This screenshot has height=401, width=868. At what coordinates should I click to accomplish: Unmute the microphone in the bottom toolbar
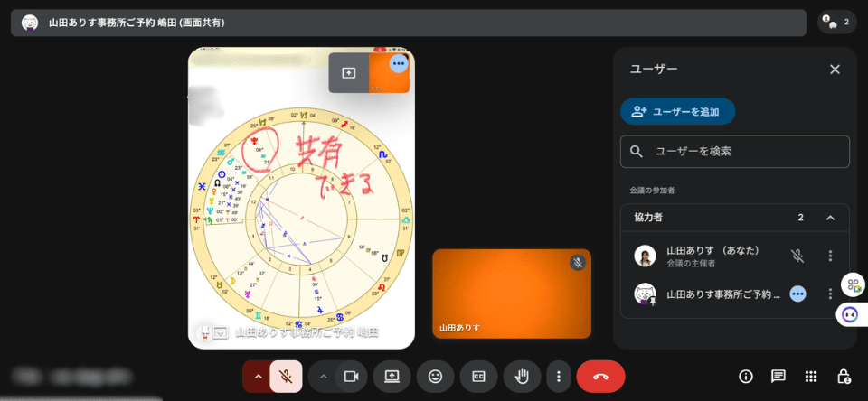286,376
